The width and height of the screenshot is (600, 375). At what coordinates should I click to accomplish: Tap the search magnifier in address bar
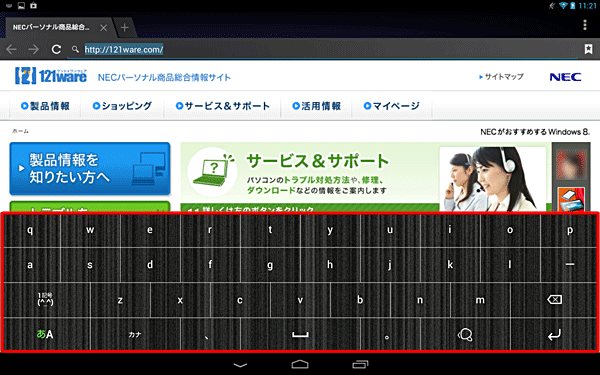(75, 49)
